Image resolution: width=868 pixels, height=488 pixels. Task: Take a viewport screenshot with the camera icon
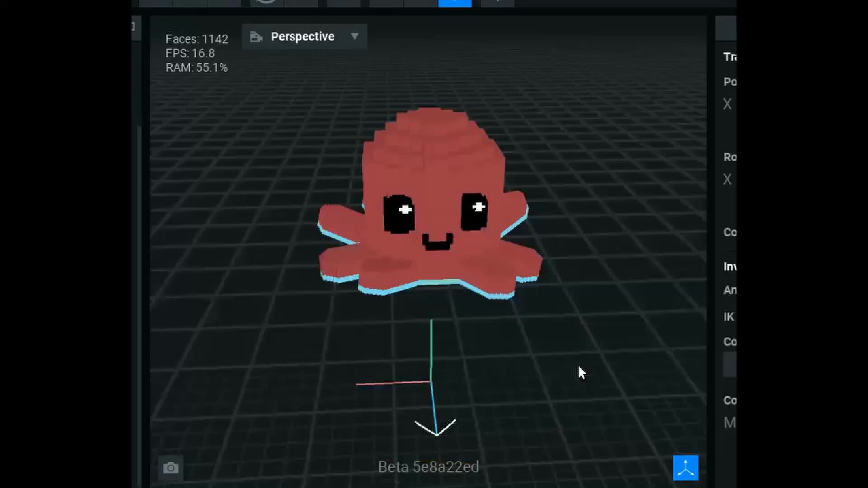point(170,468)
